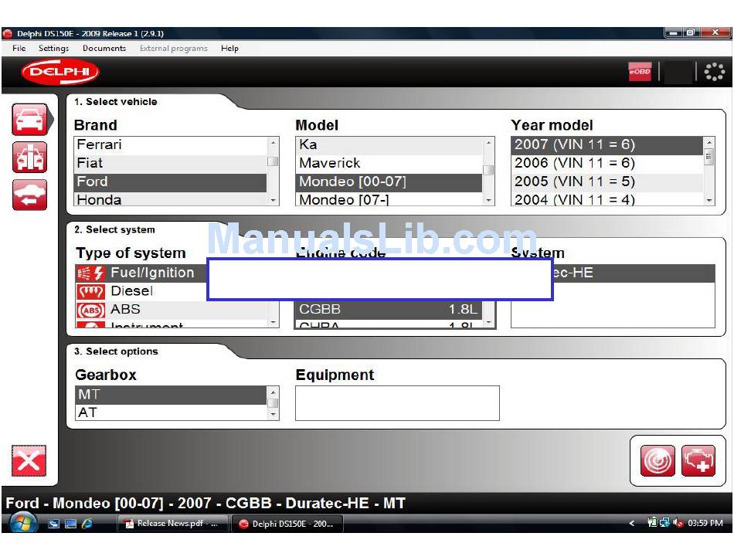Open the multiple vehicles sidebar icon
The width and height of the screenshot is (734, 560).
click(29, 158)
